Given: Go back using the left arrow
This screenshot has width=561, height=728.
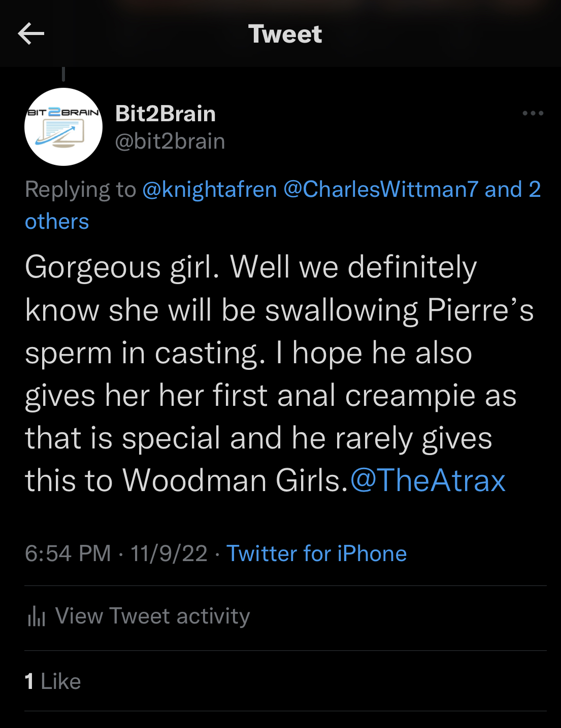Looking at the screenshot, I should click(31, 34).
